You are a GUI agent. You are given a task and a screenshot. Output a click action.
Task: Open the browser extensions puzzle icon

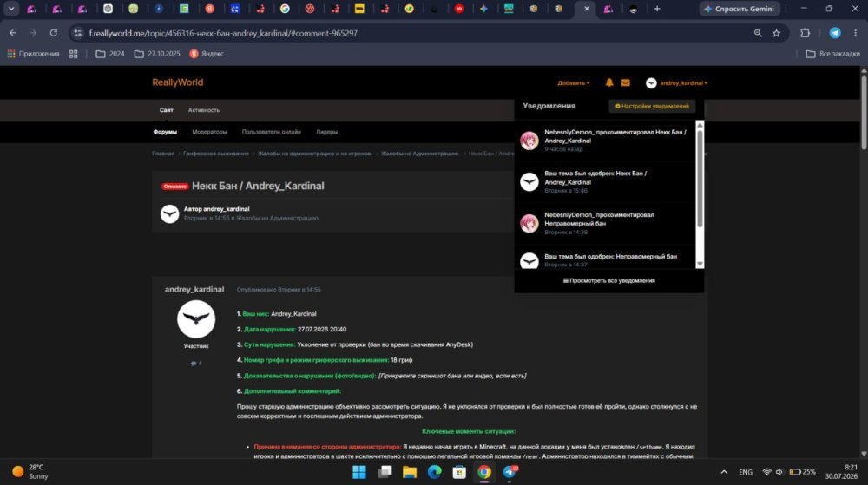[x=805, y=33]
